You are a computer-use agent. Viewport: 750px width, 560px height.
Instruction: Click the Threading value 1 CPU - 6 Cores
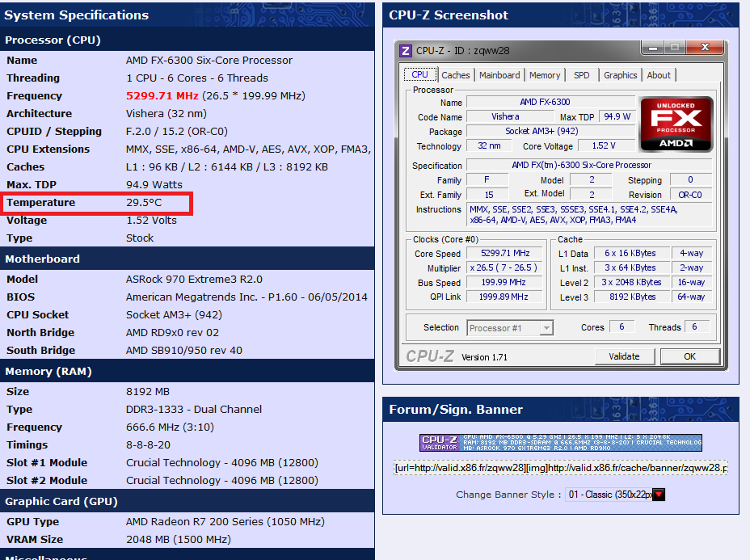tap(197, 78)
